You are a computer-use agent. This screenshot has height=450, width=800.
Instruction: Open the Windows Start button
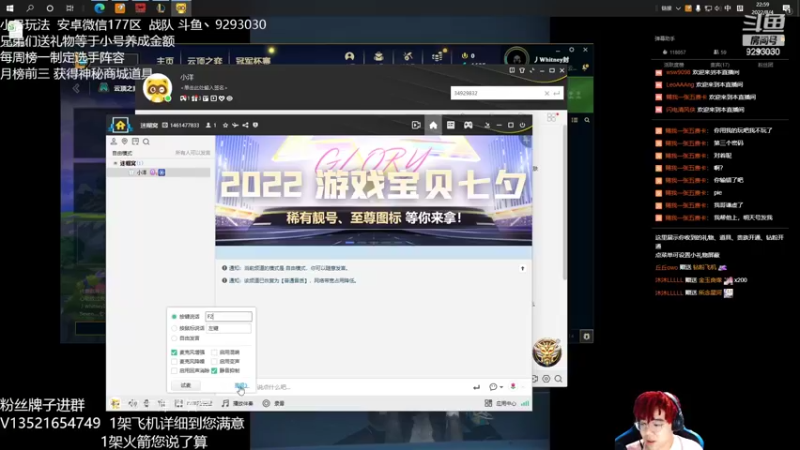pyautogui.click(x=9, y=8)
